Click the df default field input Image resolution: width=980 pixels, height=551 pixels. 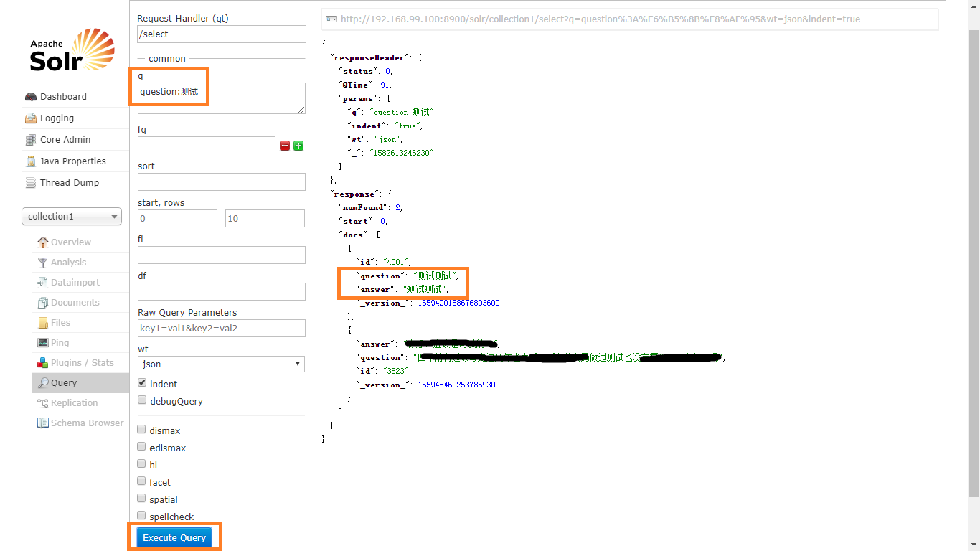[x=222, y=291]
